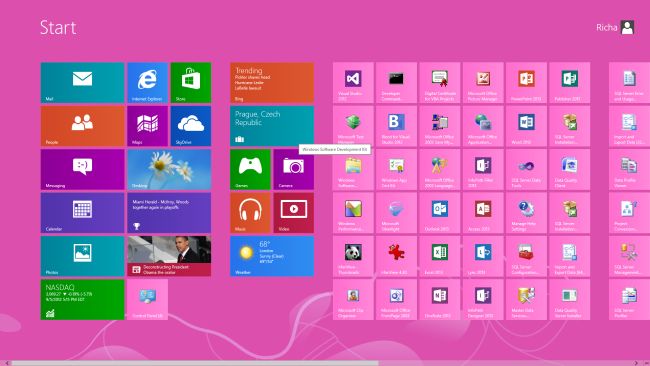Open the NASDAQ finance tile

click(x=82, y=300)
